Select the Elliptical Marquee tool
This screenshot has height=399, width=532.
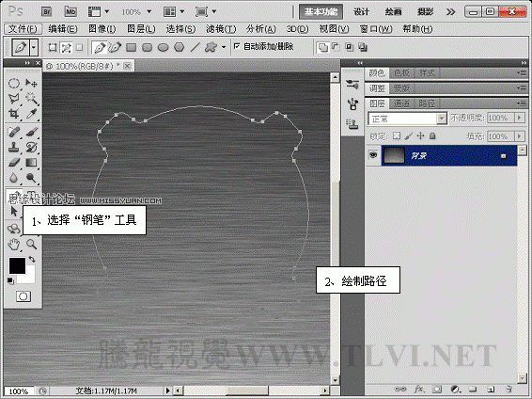13,83
